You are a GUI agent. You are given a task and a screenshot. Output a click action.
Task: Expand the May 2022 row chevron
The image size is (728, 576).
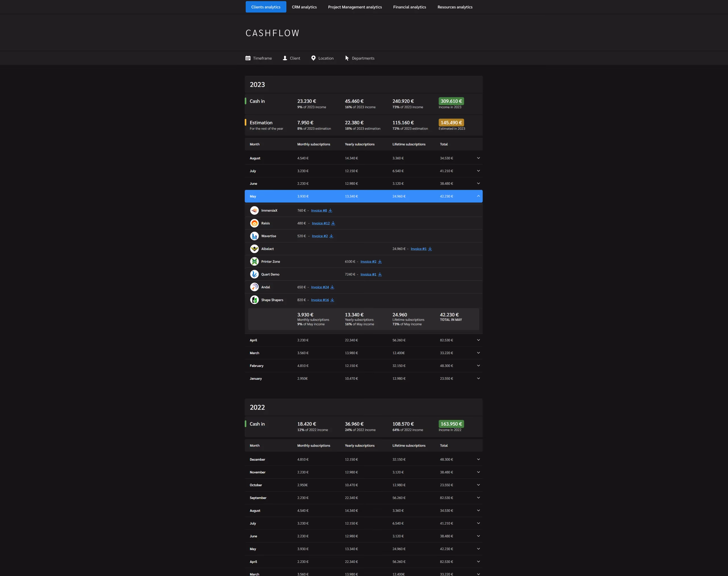[x=478, y=549]
